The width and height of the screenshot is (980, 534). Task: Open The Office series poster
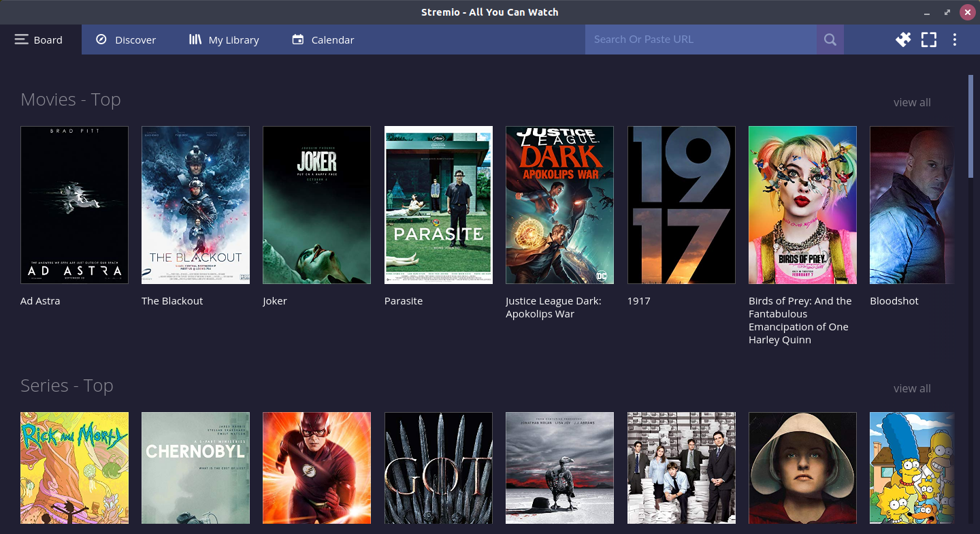pyautogui.click(x=681, y=468)
